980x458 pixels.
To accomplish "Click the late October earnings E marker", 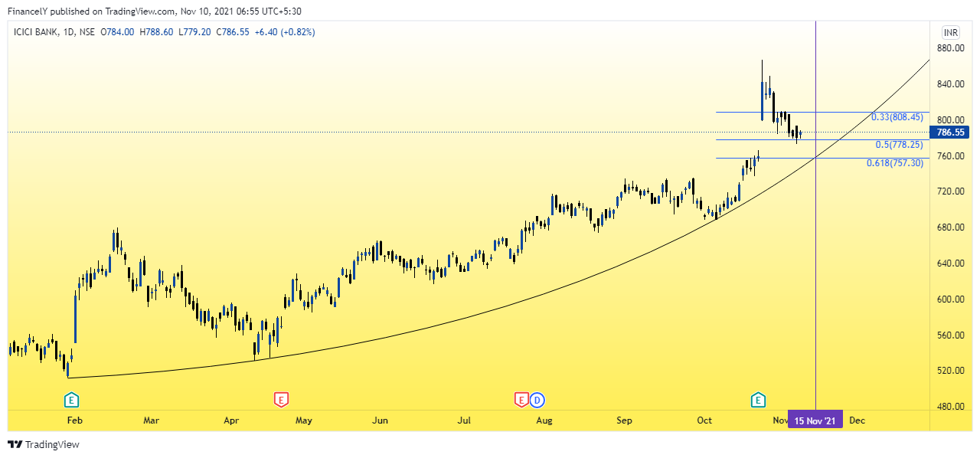I will [757, 399].
